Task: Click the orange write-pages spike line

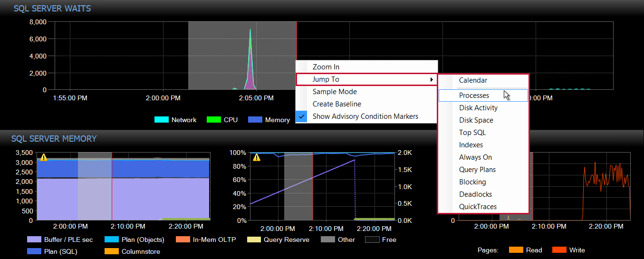Action: pos(606,178)
